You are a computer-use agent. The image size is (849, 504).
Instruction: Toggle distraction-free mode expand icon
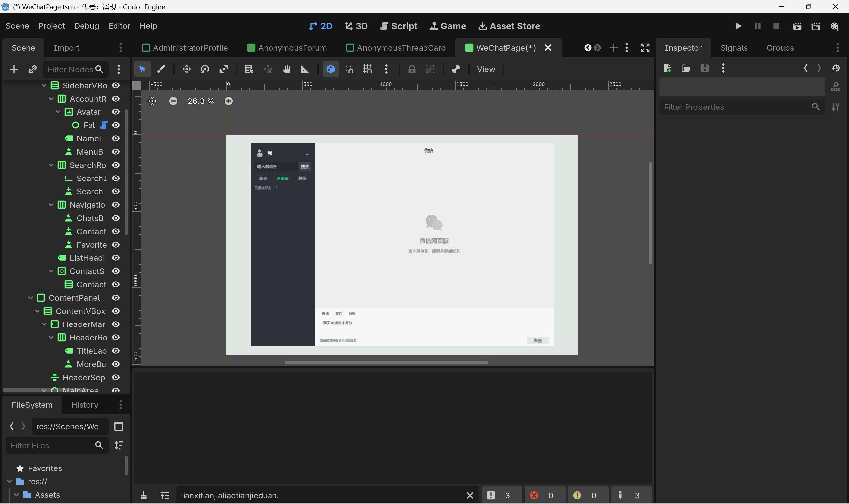pyautogui.click(x=645, y=48)
